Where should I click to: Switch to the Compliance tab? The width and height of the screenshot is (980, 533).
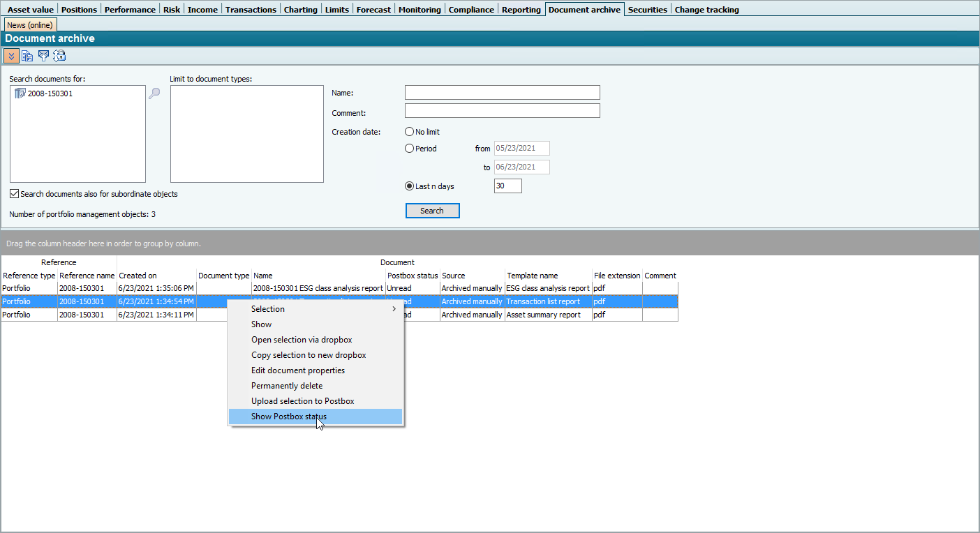pyautogui.click(x=471, y=10)
